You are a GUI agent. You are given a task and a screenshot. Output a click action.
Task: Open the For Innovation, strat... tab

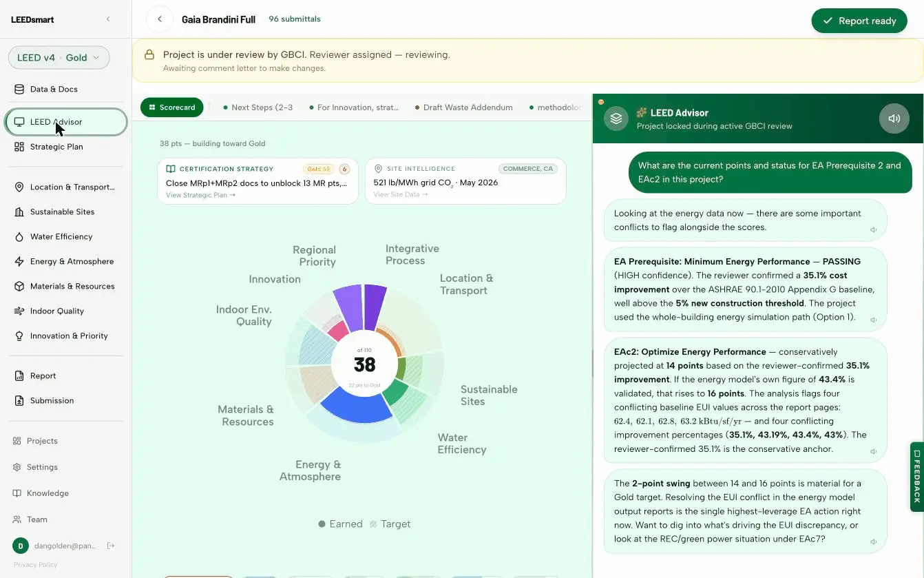click(353, 107)
